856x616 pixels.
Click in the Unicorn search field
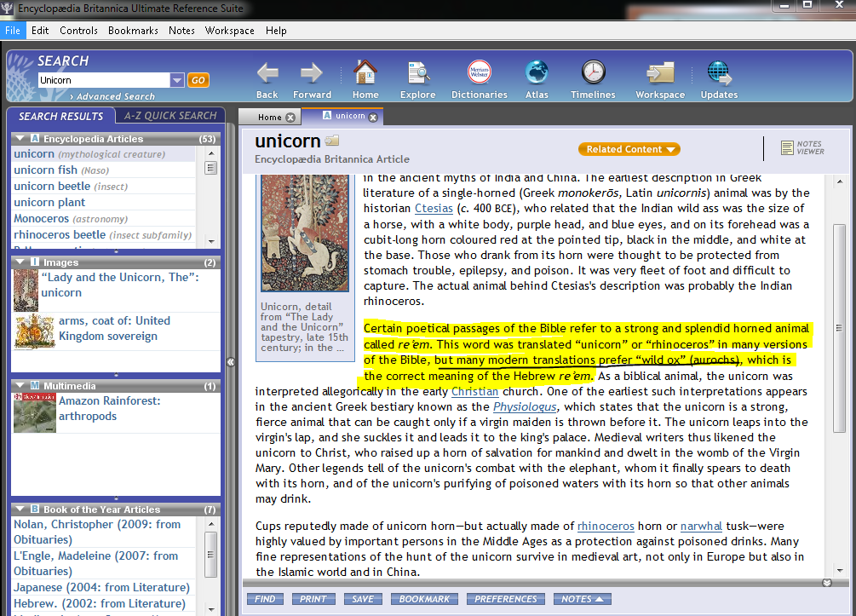[x=104, y=80]
